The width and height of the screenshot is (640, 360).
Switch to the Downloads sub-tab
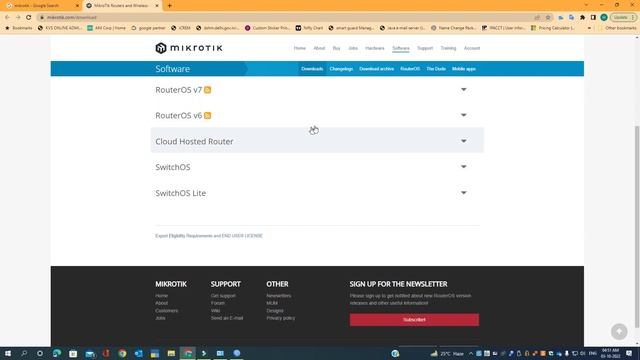[x=312, y=69]
